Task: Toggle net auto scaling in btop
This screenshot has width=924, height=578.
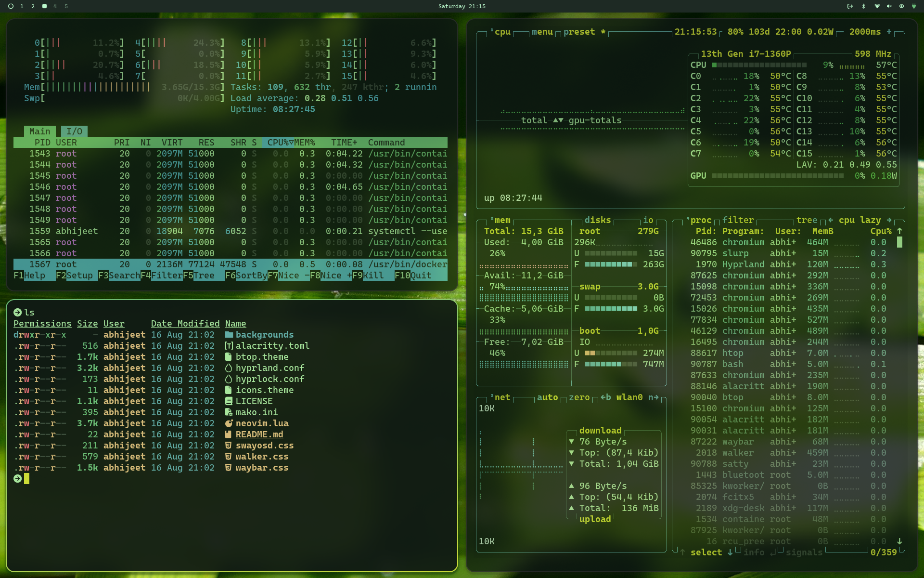Action: point(547,397)
